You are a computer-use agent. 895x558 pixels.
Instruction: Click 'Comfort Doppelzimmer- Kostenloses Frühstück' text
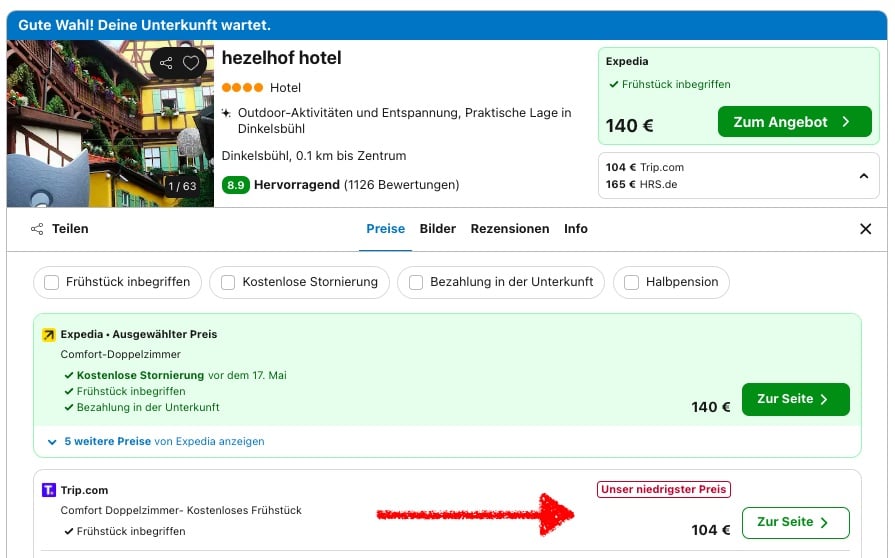(x=181, y=511)
